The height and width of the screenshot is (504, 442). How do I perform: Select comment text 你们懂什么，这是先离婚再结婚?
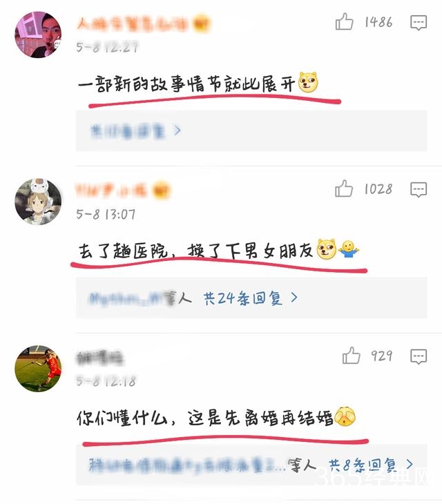(205, 418)
